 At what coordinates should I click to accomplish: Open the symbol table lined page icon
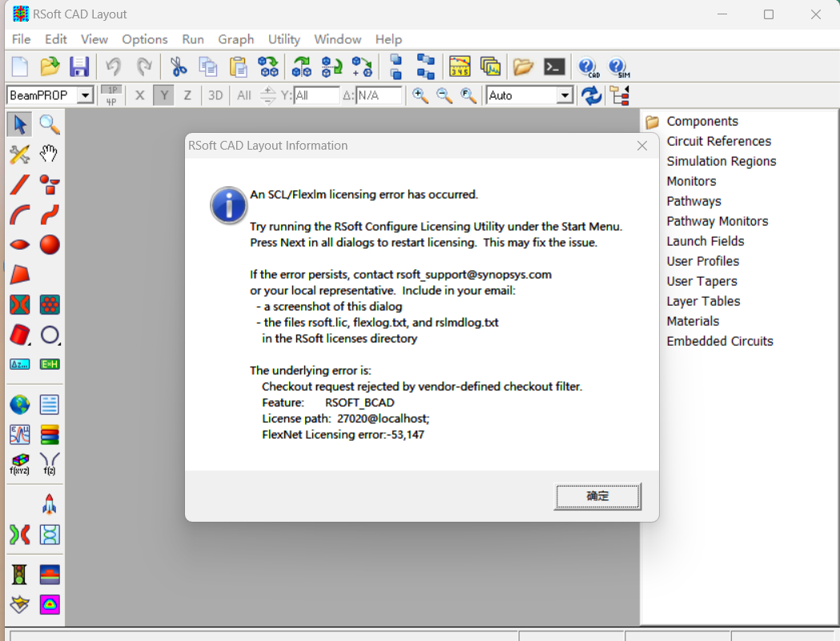point(50,405)
